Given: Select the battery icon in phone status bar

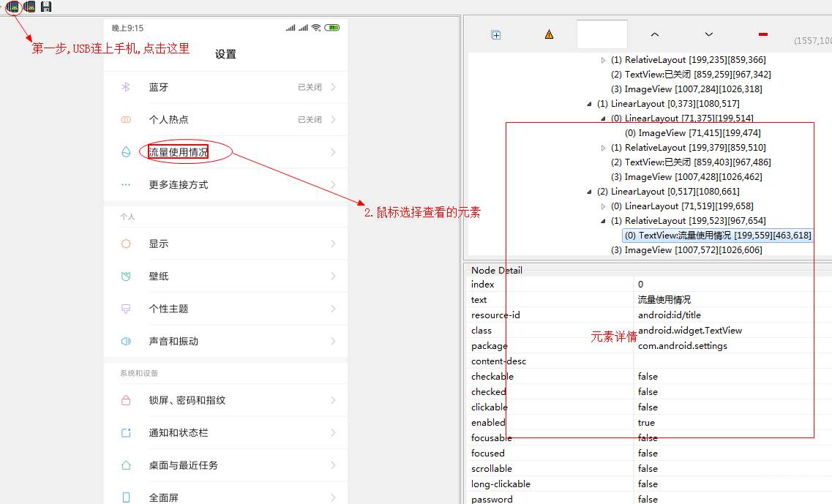Looking at the screenshot, I should (x=332, y=28).
